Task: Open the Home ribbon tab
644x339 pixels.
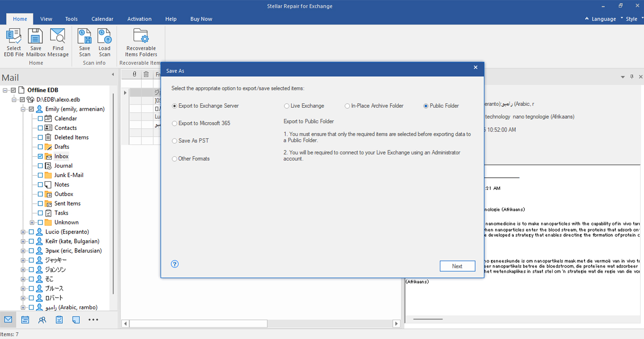Action: pyautogui.click(x=20, y=19)
